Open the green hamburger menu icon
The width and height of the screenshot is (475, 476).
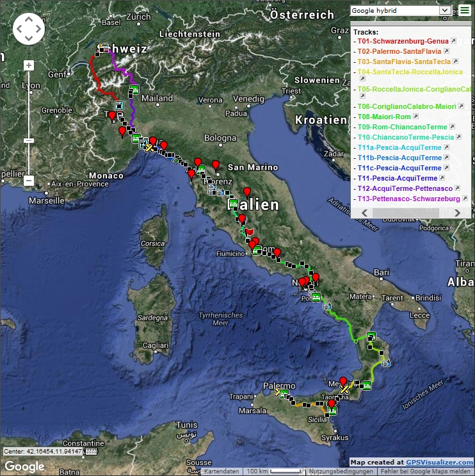pos(464,10)
